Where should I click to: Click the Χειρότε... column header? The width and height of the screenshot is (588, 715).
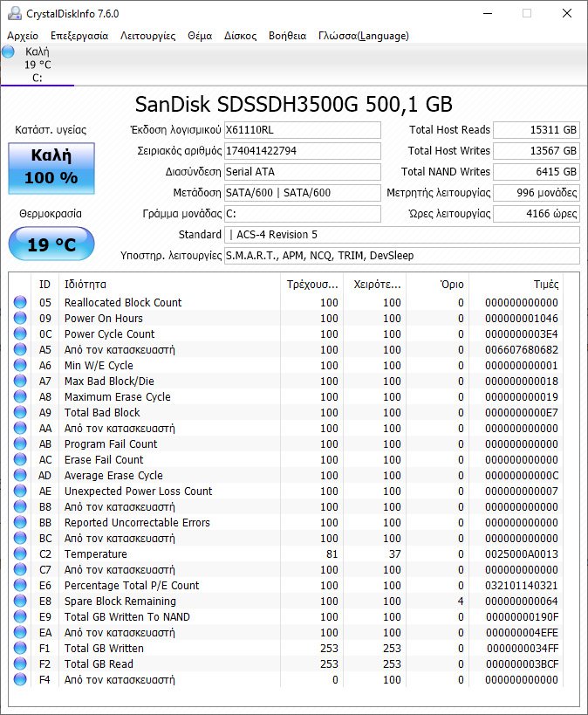(x=374, y=285)
